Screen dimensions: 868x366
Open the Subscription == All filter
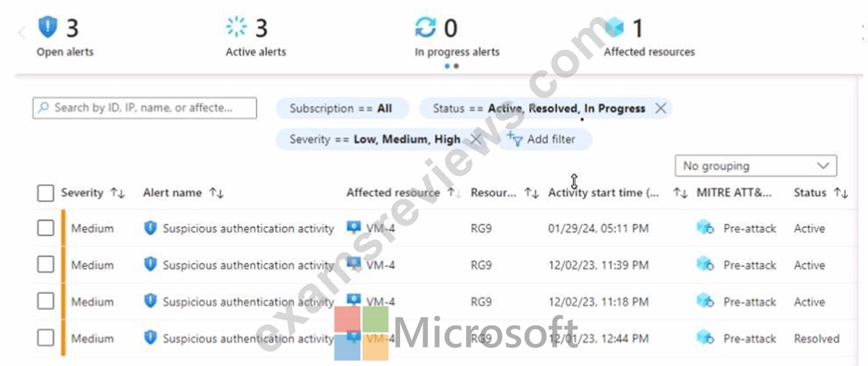pos(342,108)
